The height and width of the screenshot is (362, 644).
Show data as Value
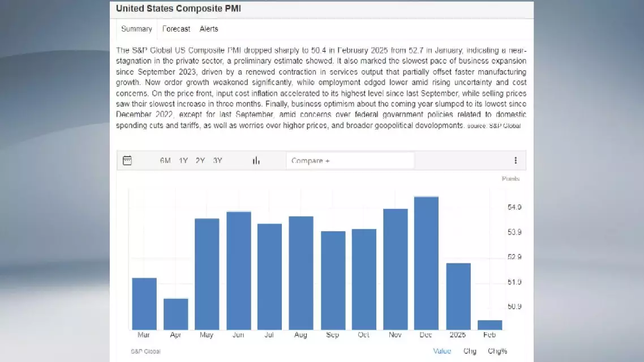pyautogui.click(x=442, y=351)
